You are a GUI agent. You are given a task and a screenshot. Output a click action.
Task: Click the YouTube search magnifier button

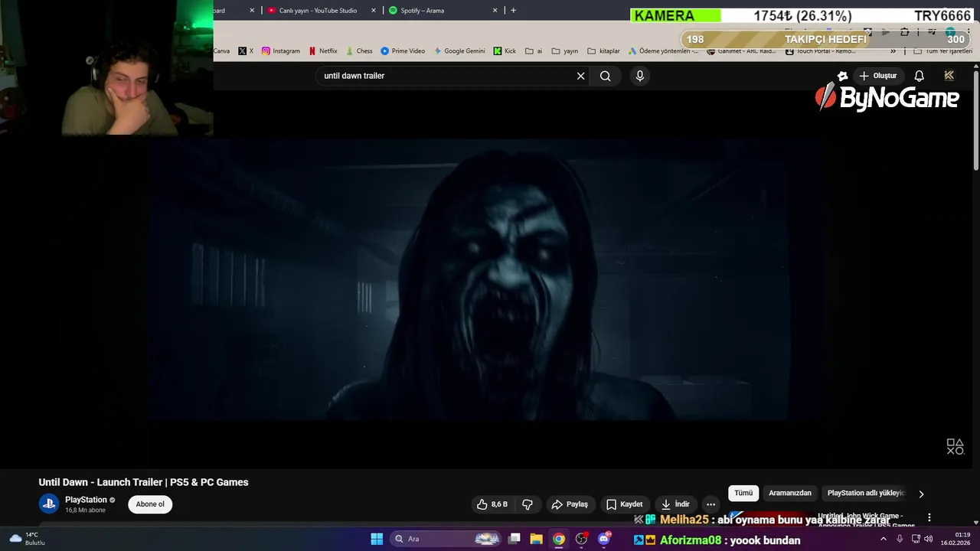pos(606,76)
